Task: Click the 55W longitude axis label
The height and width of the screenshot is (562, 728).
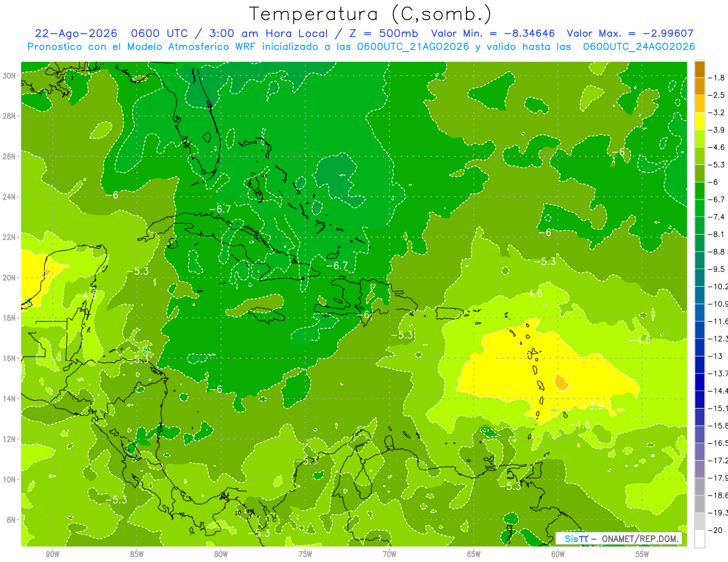Action: (642, 554)
